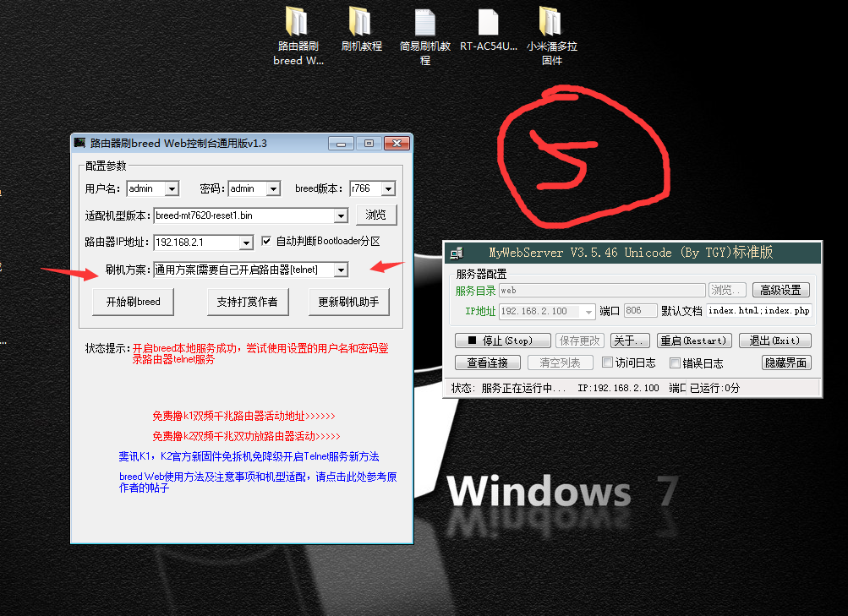This screenshot has height=616, width=848.
Task: Click the 开始刷breed button
Action: (133, 302)
